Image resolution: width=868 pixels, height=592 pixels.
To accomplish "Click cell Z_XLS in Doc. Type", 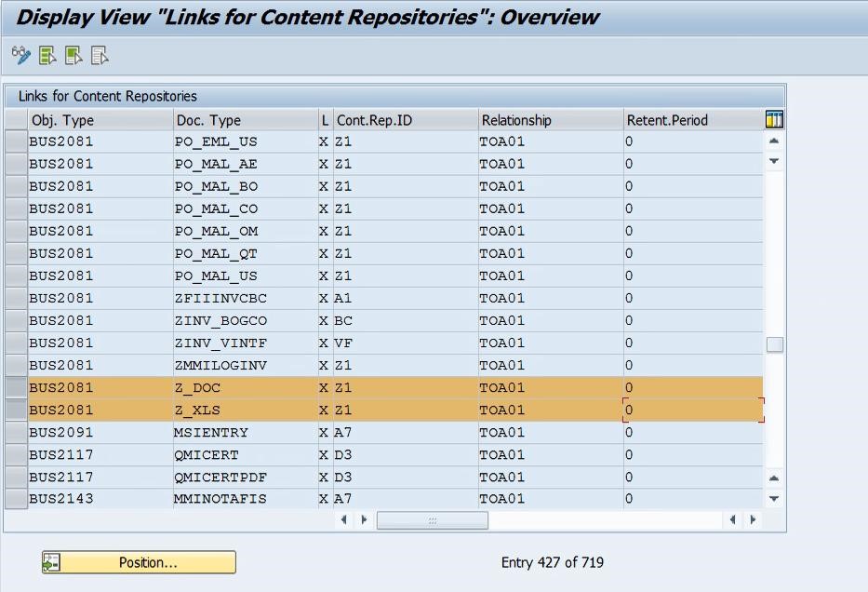I will click(x=246, y=410).
